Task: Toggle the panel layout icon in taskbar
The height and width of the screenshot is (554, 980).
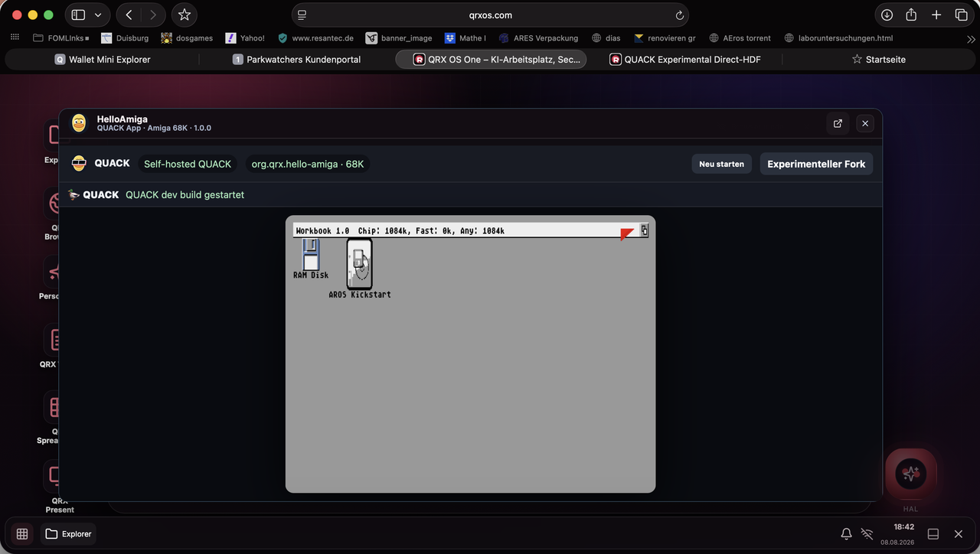Action: [x=933, y=534]
